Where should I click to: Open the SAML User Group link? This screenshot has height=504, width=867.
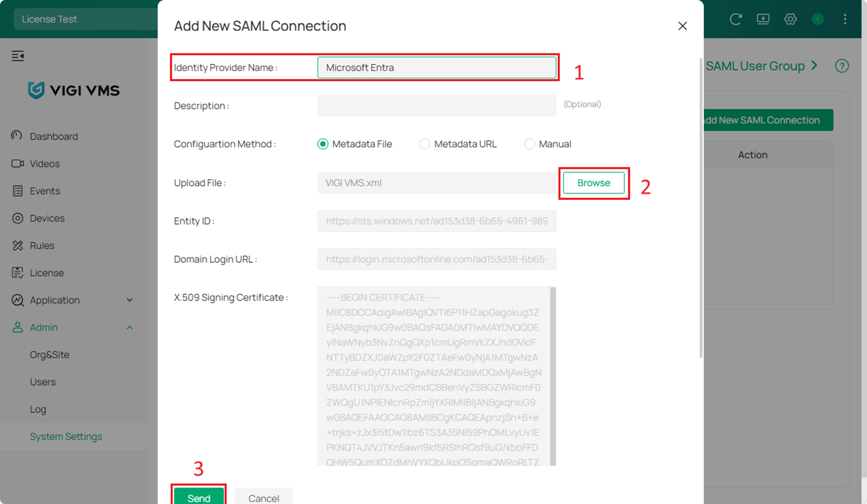[x=755, y=66]
